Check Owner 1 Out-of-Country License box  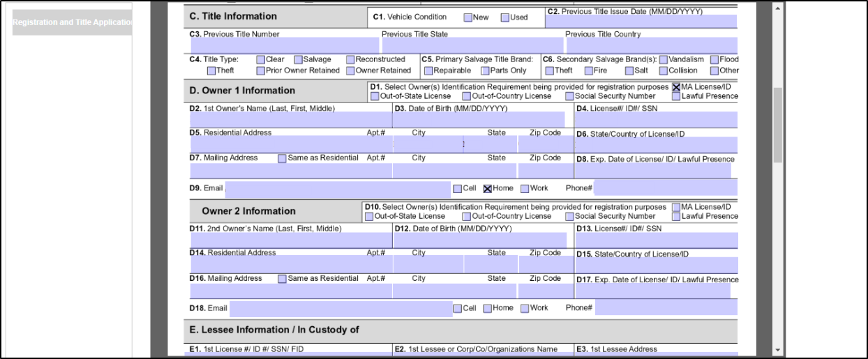pos(466,96)
